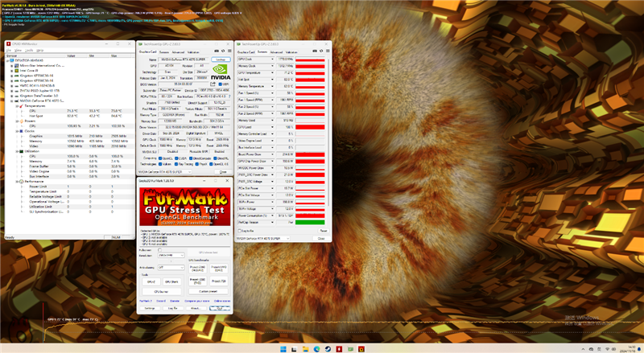
Task: Click screenshot camera icon in left GPU-Z window
Action: click(217, 51)
